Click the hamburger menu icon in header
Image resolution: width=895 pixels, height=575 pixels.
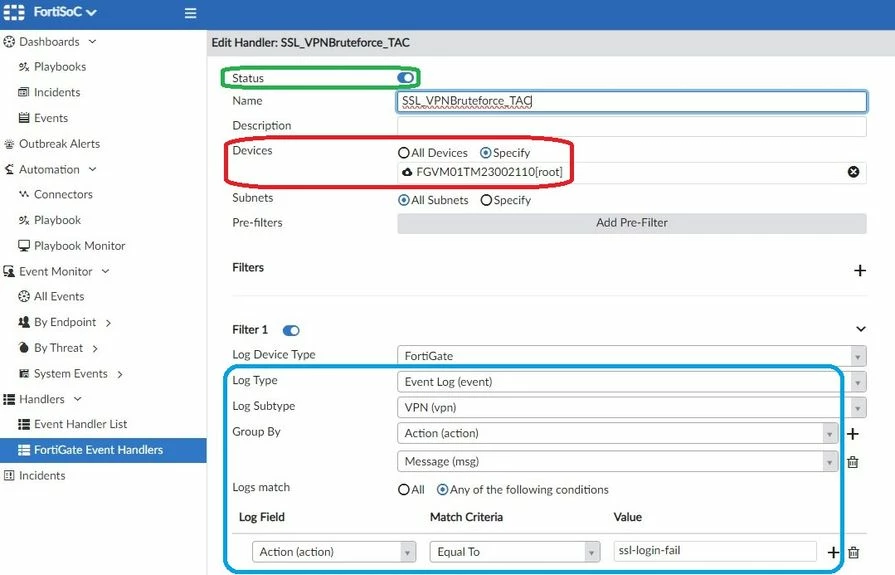191,13
